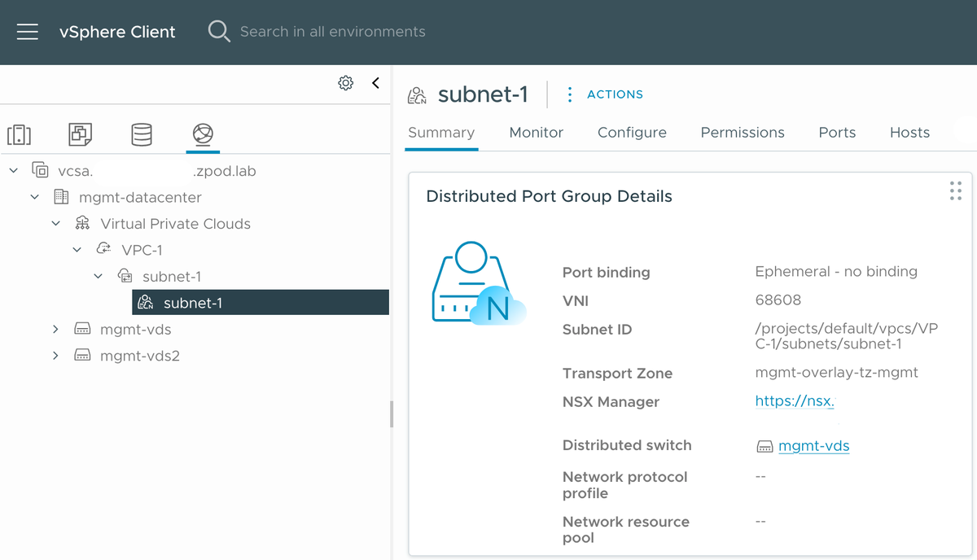
Task: Grab the card drag handle dots
Action: pos(956,190)
